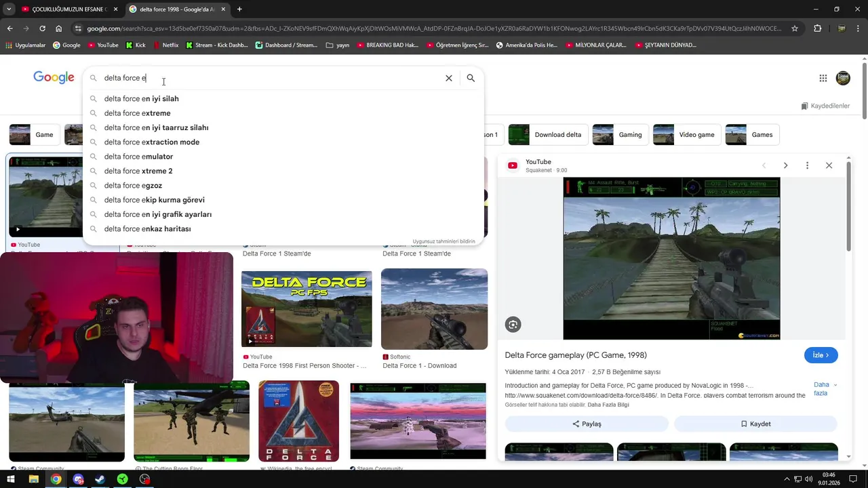
Task: Select the Gaming filter chip
Action: point(620,135)
